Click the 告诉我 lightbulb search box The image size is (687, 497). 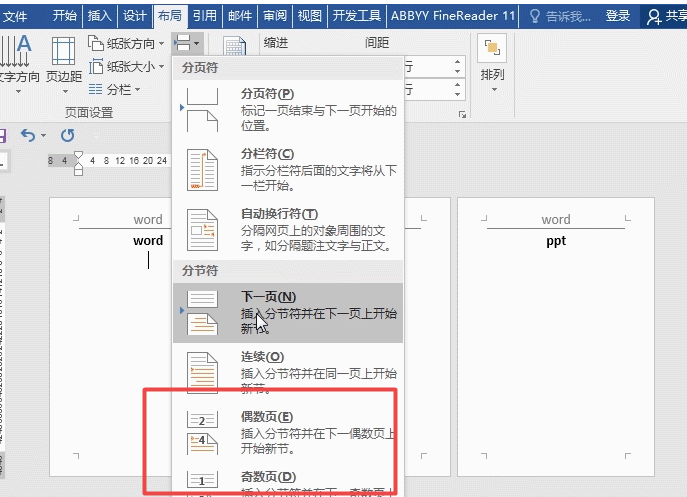pyautogui.click(x=560, y=17)
